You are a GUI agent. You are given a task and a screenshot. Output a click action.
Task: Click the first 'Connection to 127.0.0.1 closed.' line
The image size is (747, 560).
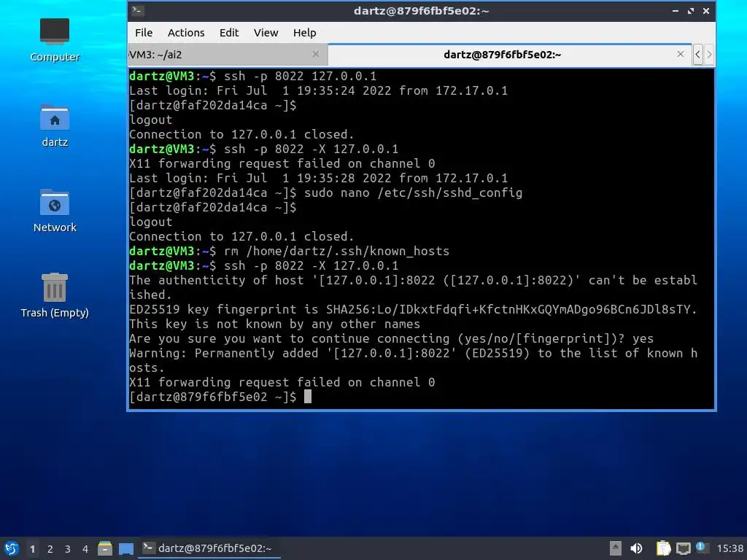coord(241,134)
